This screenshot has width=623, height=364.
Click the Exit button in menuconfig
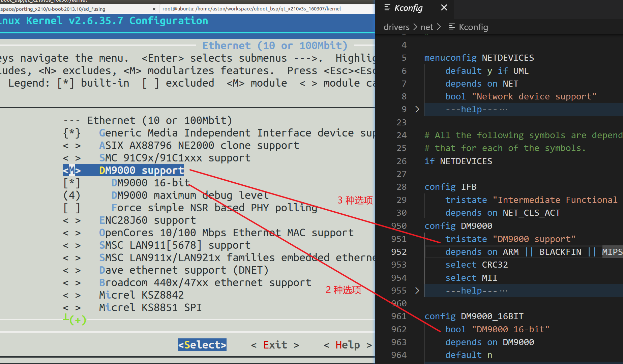pyautogui.click(x=275, y=345)
